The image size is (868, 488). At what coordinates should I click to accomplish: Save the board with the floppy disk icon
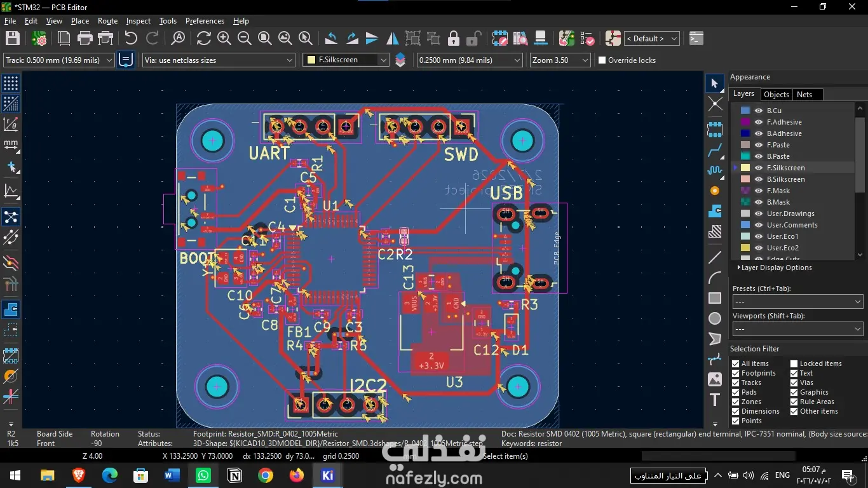coord(13,39)
